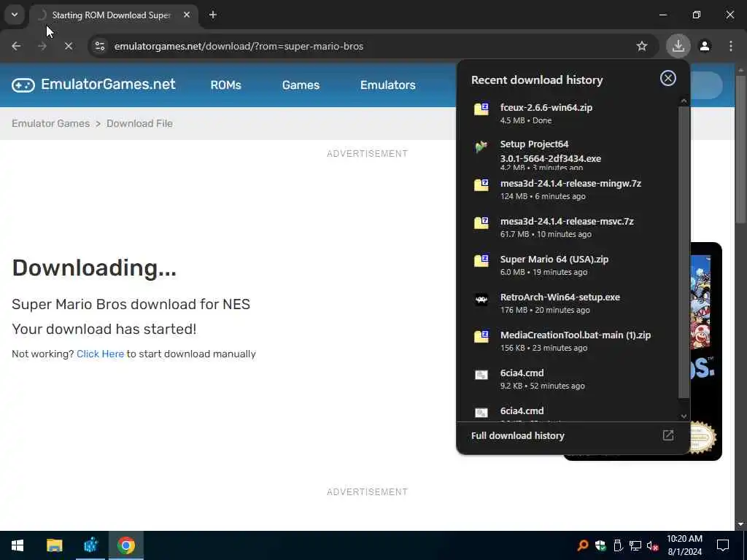Screen dimensions: 747x560
Task: Click the MediaCreationTool zip icon
Action: pos(481,336)
